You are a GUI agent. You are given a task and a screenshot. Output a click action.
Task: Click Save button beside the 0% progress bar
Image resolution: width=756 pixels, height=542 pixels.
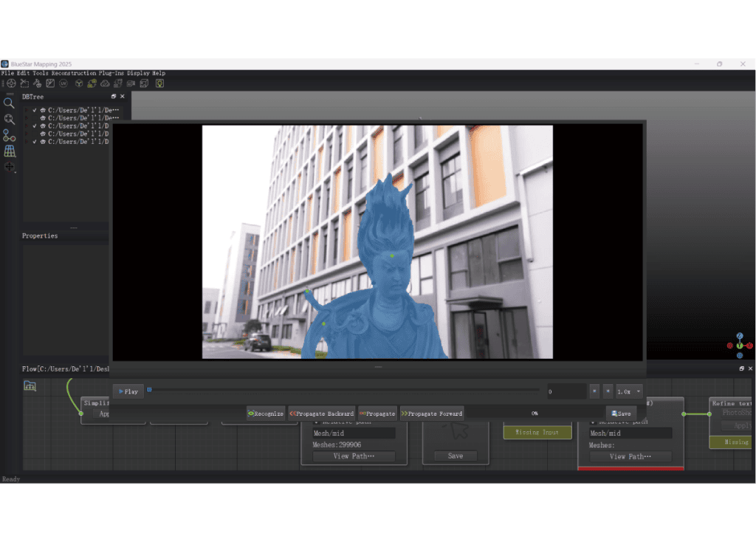(x=621, y=414)
